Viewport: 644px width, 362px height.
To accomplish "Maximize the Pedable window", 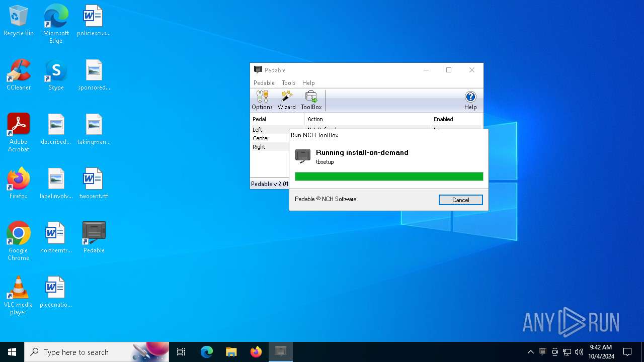I will tap(449, 70).
